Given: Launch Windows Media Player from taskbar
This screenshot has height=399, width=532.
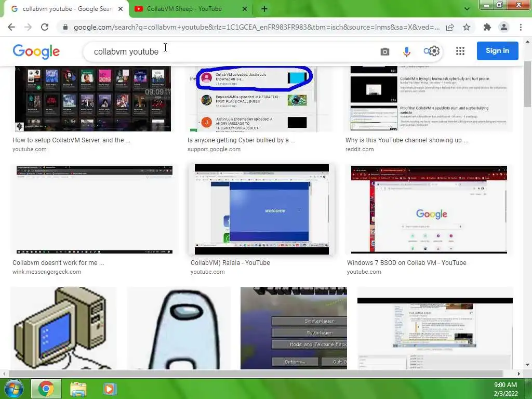Looking at the screenshot, I should [109, 389].
